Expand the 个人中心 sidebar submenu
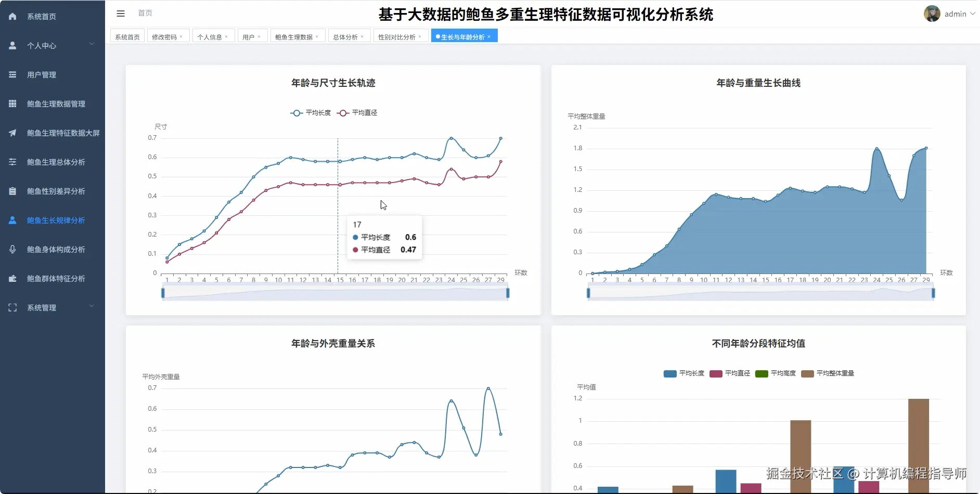 coord(92,44)
